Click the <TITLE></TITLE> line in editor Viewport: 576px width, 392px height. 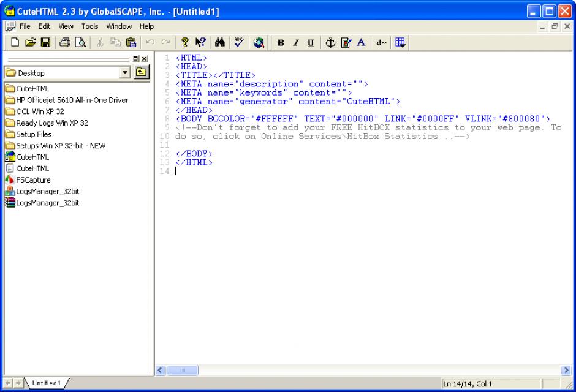tap(215, 75)
